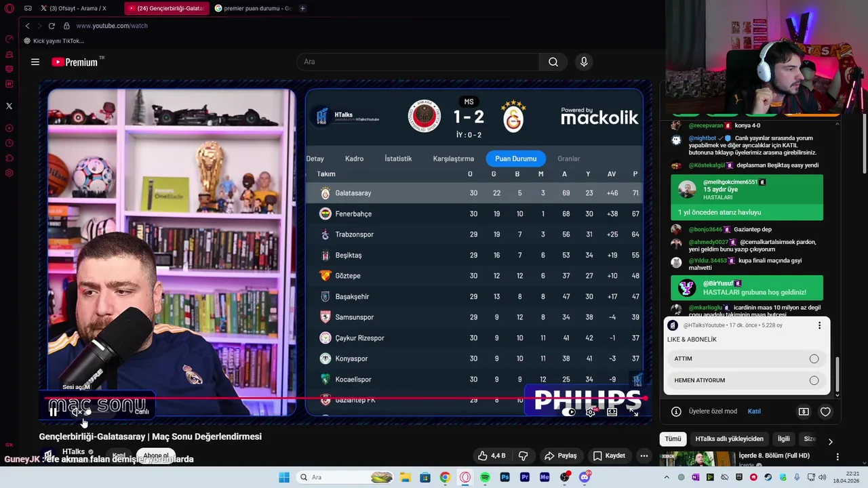Like the video (4,4 B)
Viewport: 868px width, 488px height.
492,455
